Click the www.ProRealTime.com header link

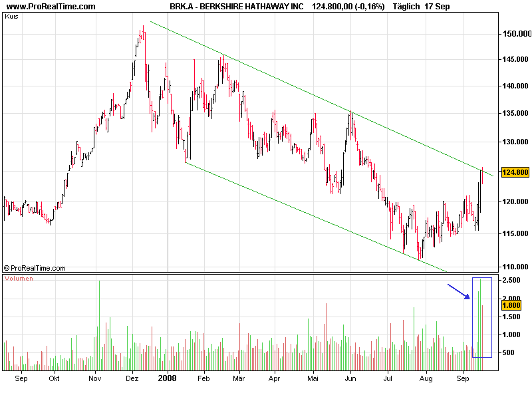pyautogui.click(x=51, y=7)
